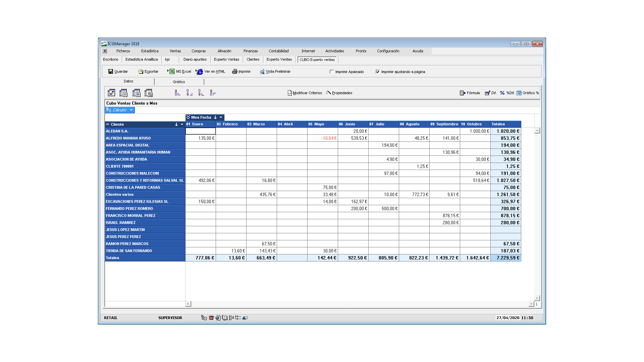644x362 pixels.
Task: Save the cube with Guardar
Action: point(118,71)
